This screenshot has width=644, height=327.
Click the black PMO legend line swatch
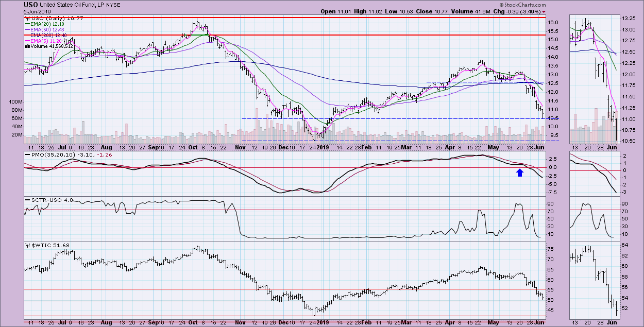[x=28, y=154]
